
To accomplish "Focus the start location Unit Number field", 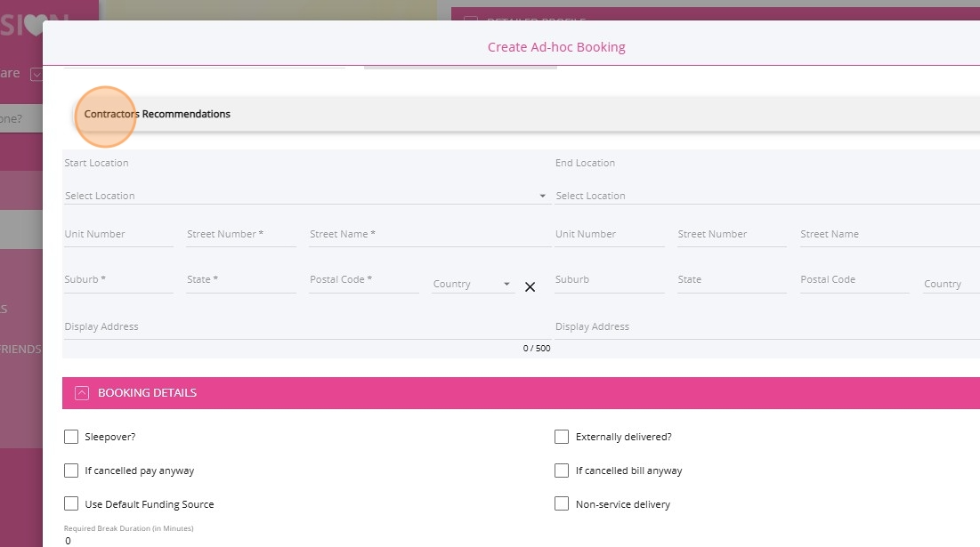I will pyautogui.click(x=118, y=235).
